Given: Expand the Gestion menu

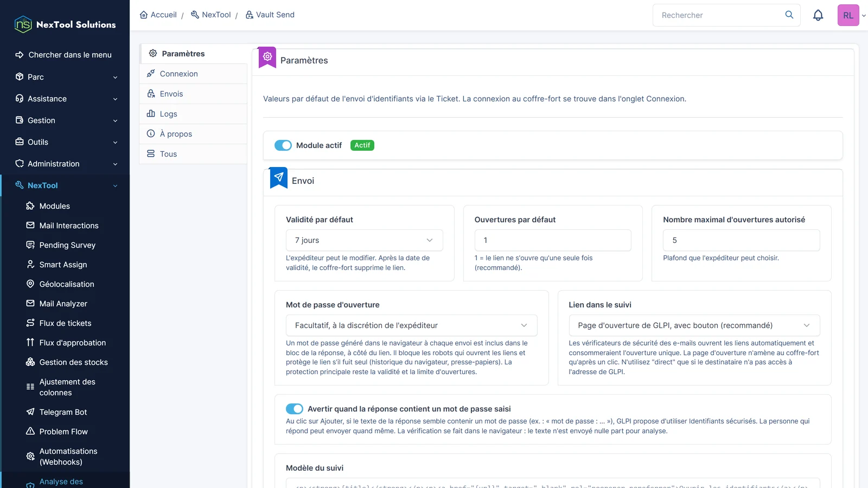Looking at the screenshot, I should [x=65, y=120].
